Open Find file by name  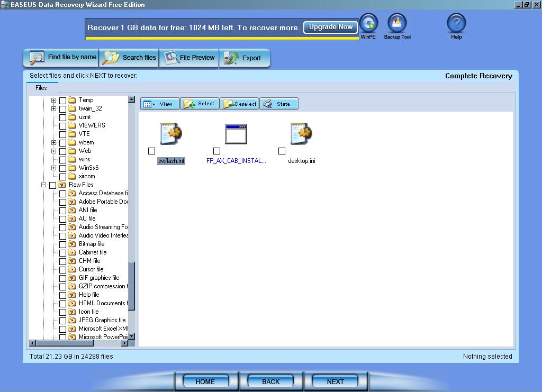tap(61, 58)
